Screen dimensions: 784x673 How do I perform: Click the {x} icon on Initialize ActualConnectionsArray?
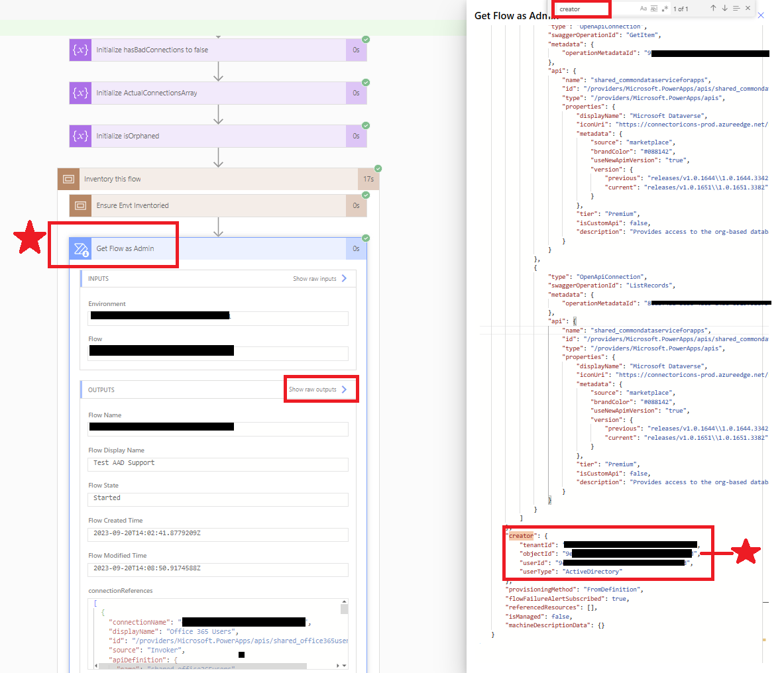click(80, 93)
